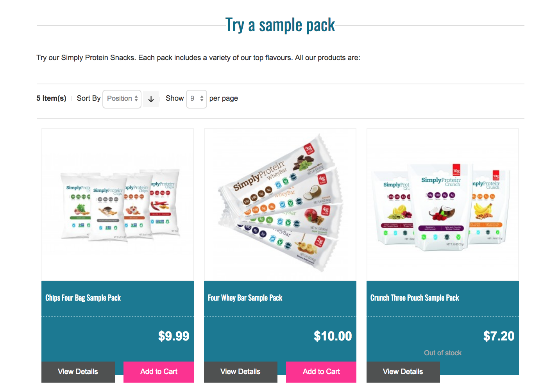Viewport: 551px width, 392px height.
Task: View details of Chips Four Bag Sample Pack
Action: point(78,372)
